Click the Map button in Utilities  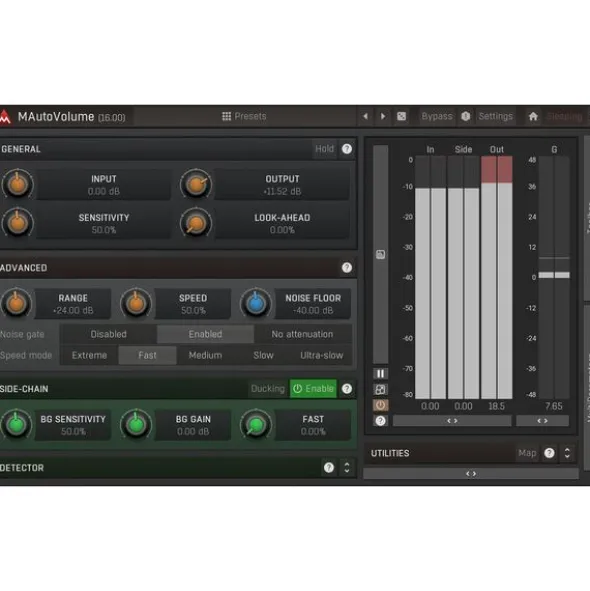click(x=527, y=453)
